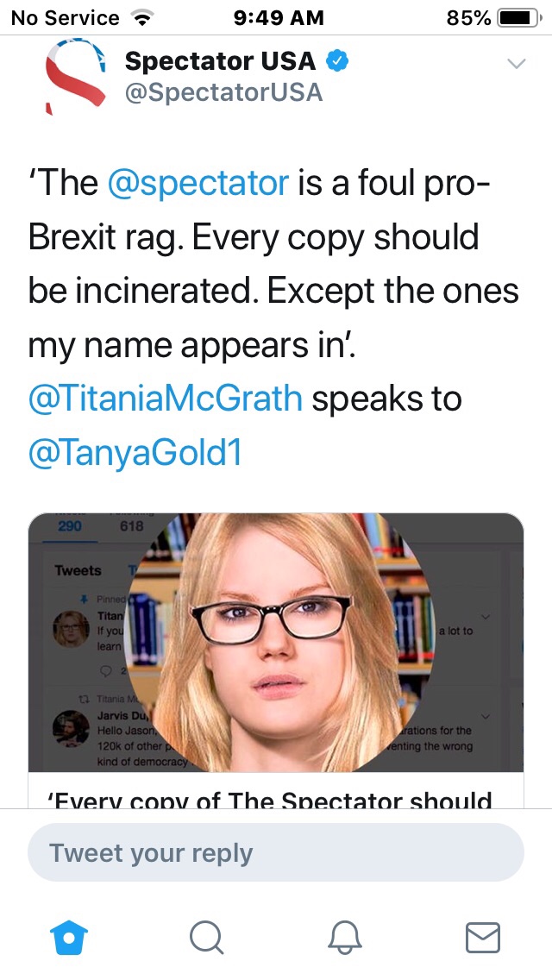Screen dimensions: 552x980
Task: Open Search via the magnifier icon
Action: coord(205,938)
